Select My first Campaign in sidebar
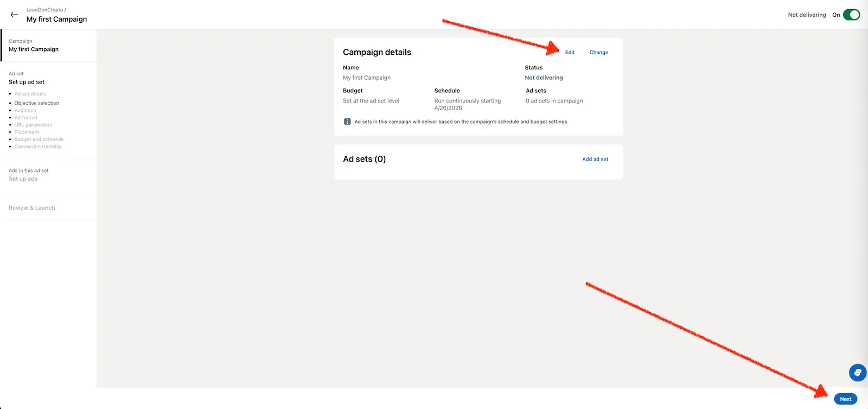The image size is (868, 409). 34,49
